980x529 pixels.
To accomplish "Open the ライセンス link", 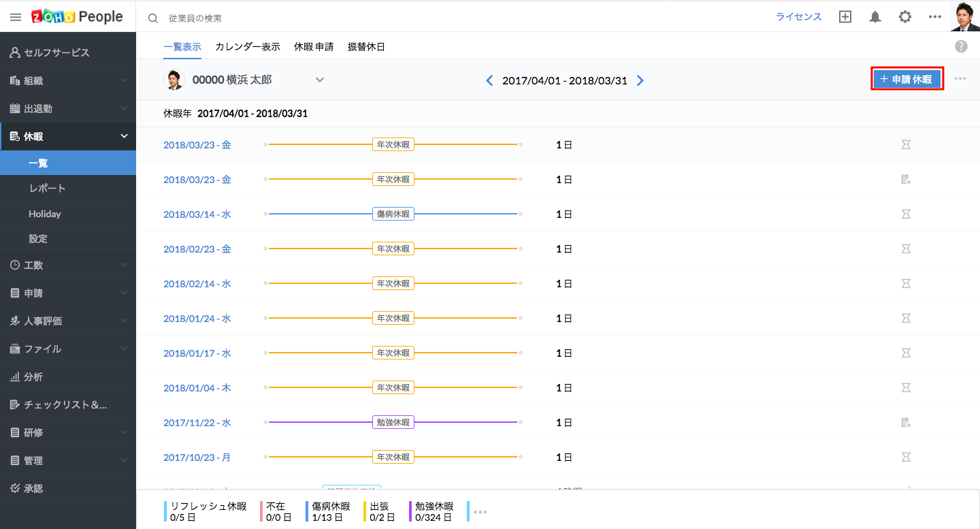I will 799,17.
